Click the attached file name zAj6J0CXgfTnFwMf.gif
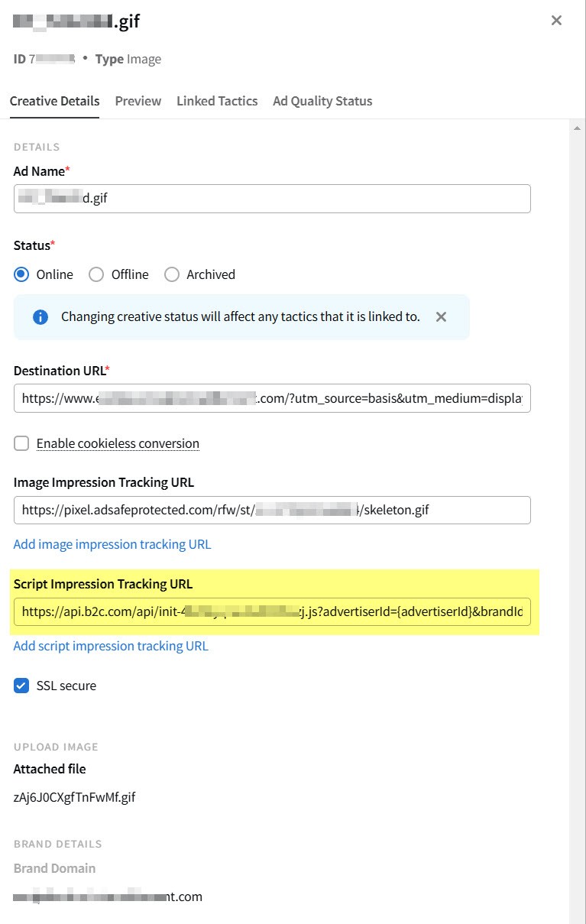Viewport: 586px width, 924px height. [x=74, y=798]
